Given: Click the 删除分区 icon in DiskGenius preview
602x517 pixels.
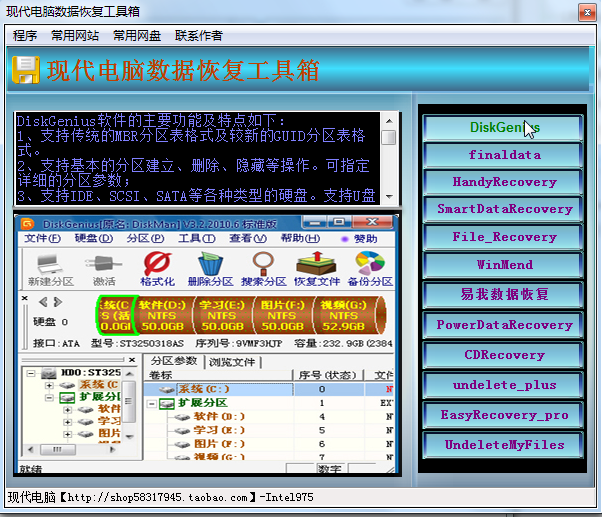Looking at the screenshot, I should 210,269.
